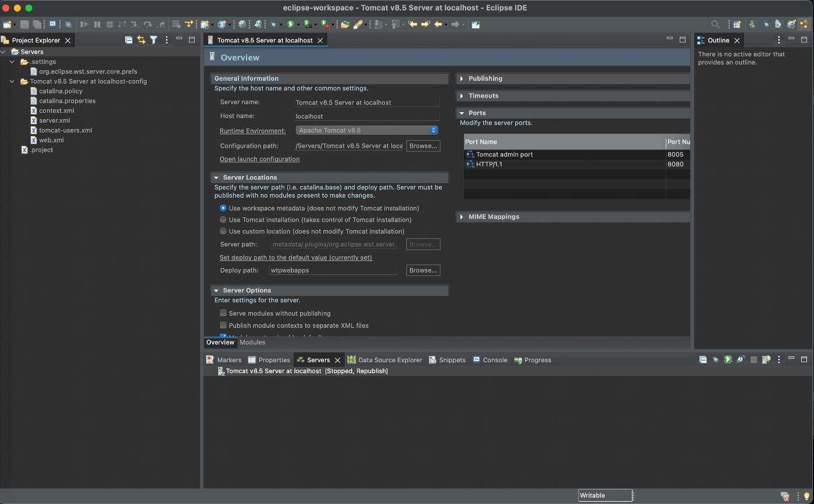The image size is (814, 504).
Task: Enable Serve modules without publishing checkbox
Action: point(223,313)
